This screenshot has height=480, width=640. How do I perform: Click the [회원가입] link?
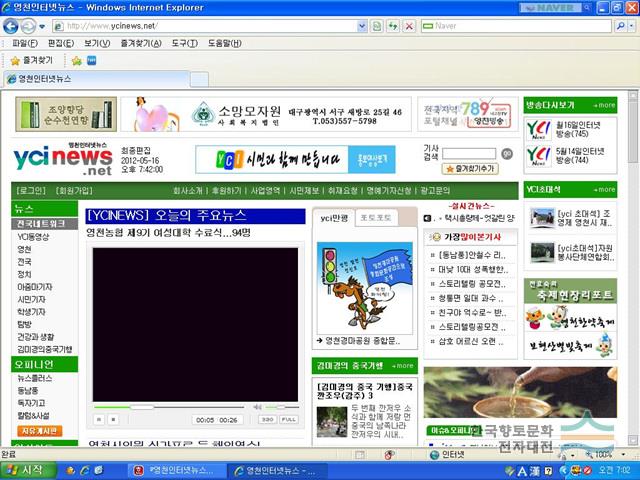(74, 191)
